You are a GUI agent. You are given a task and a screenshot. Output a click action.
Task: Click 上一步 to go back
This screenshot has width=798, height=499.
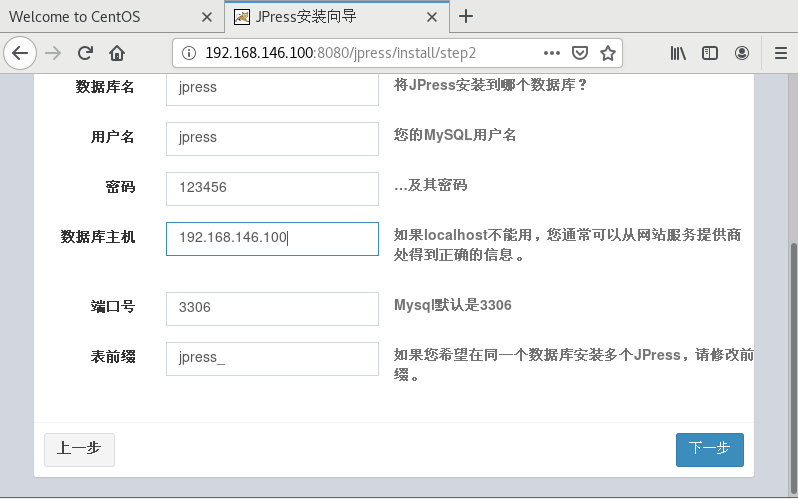[x=79, y=450]
